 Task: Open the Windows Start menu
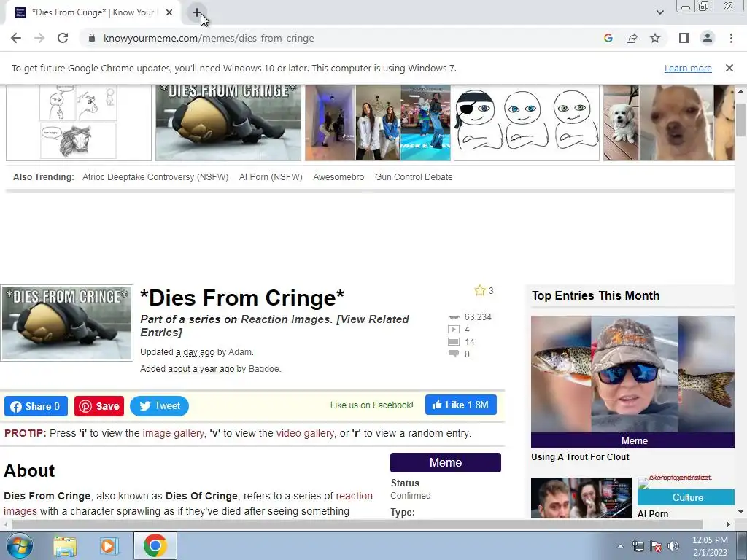coord(20,545)
